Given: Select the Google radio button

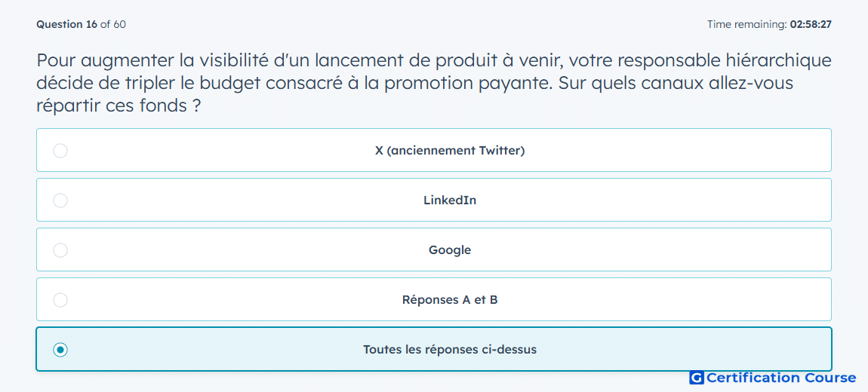Looking at the screenshot, I should 60,250.
